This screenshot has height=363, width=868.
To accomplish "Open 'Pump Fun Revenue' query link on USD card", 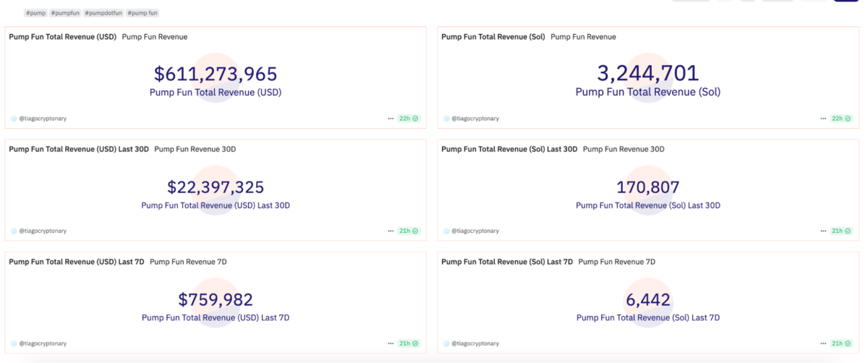I will pyautogui.click(x=155, y=37).
